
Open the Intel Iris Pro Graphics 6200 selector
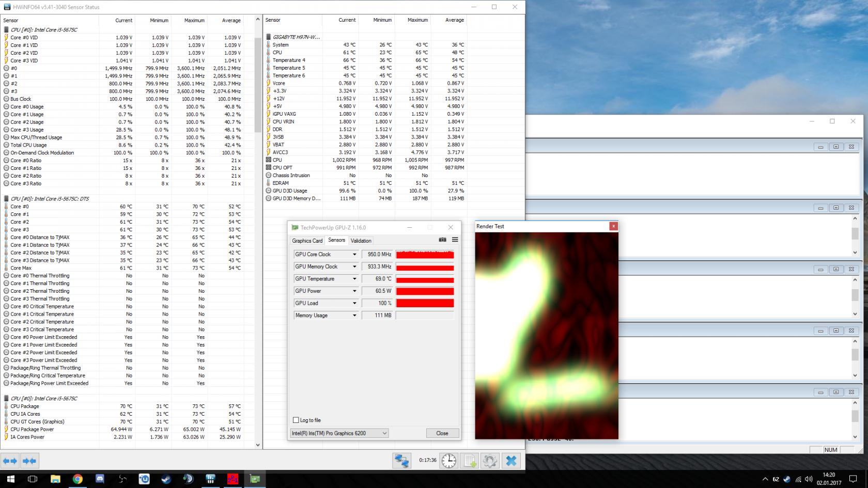[339, 433]
